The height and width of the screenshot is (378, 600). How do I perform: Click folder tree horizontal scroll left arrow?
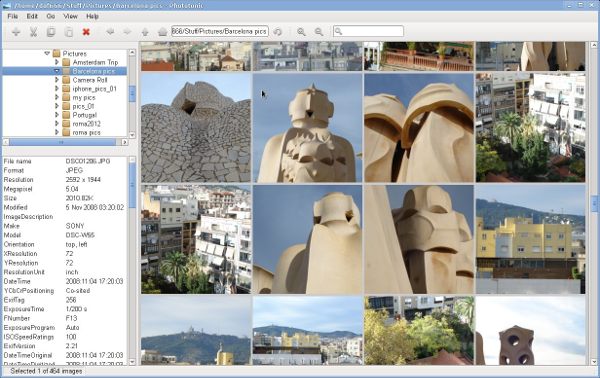pos(6,142)
